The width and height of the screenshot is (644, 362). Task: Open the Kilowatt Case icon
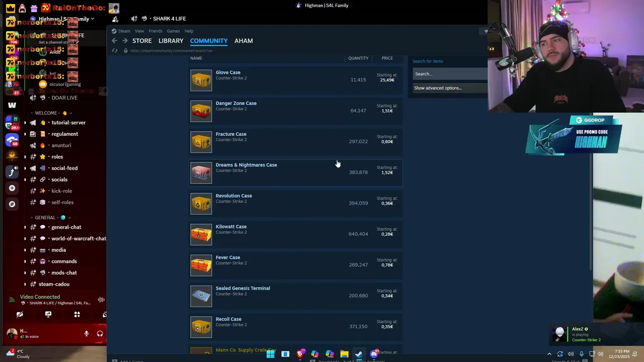[201, 234]
